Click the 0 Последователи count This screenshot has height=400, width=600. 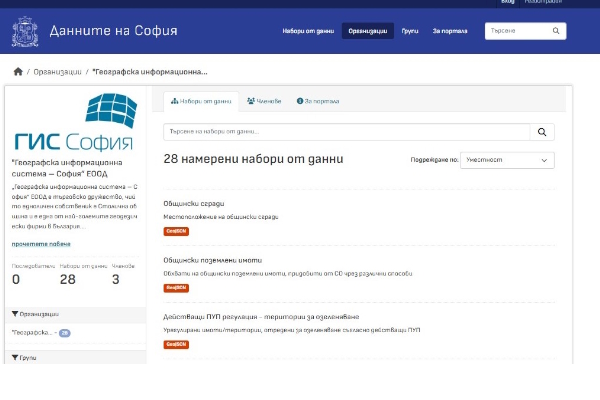[x=16, y=279]
